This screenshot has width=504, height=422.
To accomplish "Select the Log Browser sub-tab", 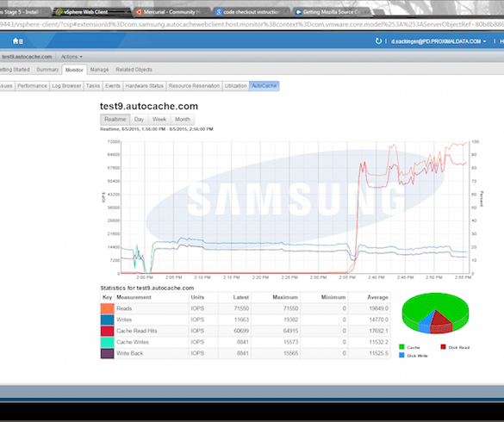I will [66, 86].
